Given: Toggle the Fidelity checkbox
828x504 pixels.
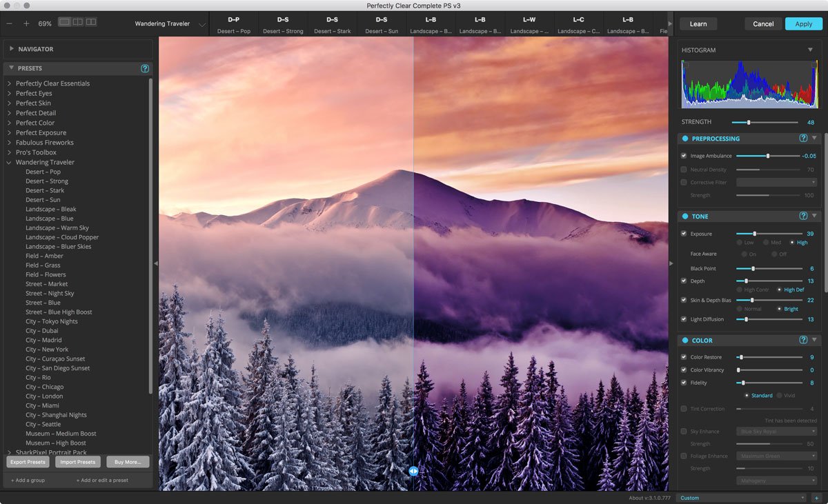Looking at the screenshot, I should click(684, 383).
